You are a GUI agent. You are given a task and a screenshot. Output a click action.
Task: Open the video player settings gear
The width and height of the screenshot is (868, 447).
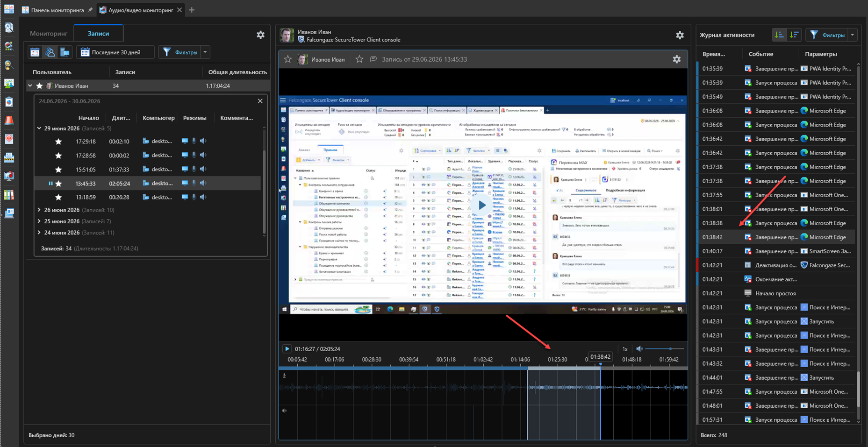tap(676, 59)
